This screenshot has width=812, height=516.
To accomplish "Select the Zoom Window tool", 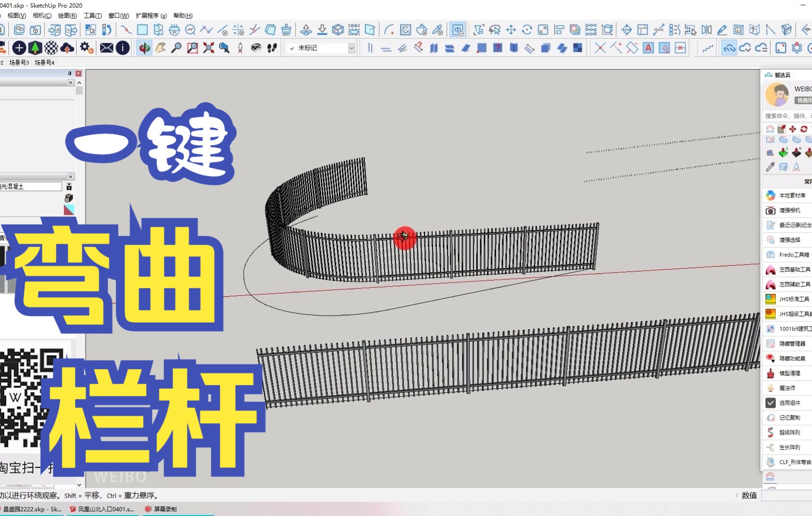I will pyautogui.click(x=192, y=48).
